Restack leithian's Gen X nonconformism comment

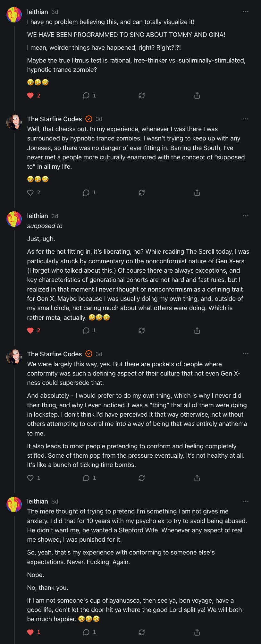coord(141,330)
